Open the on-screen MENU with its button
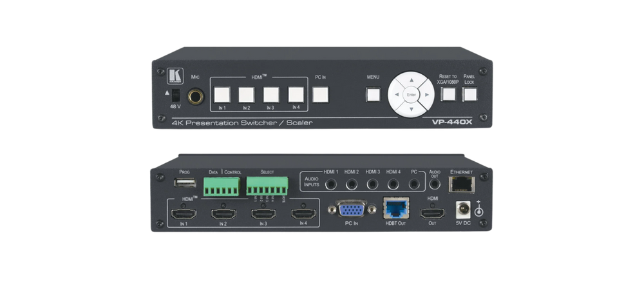Viewport: 644px width, 285px height. (374, 95)
